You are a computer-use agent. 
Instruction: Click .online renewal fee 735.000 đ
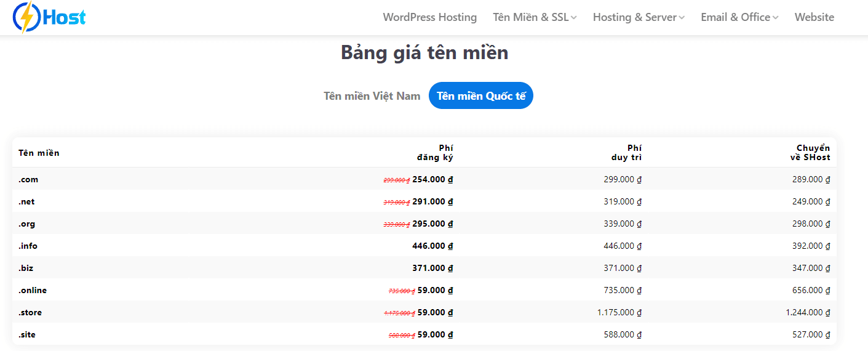(623, 291)
